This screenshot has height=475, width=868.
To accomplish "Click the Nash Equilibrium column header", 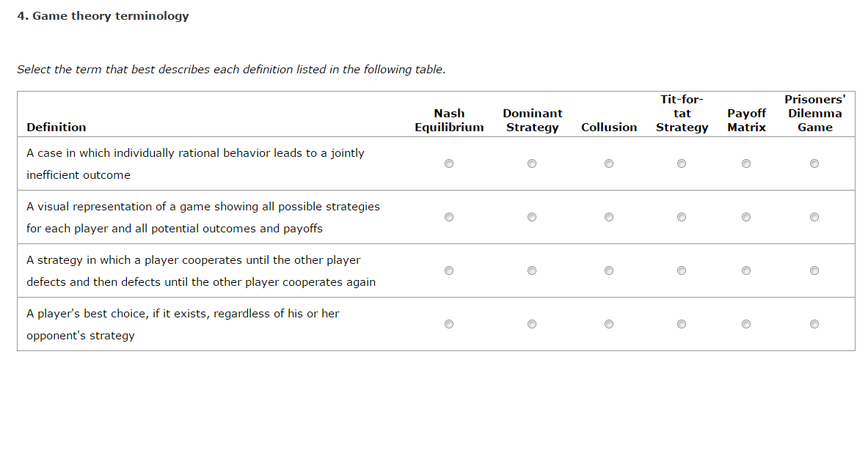I will pos(449,120).
